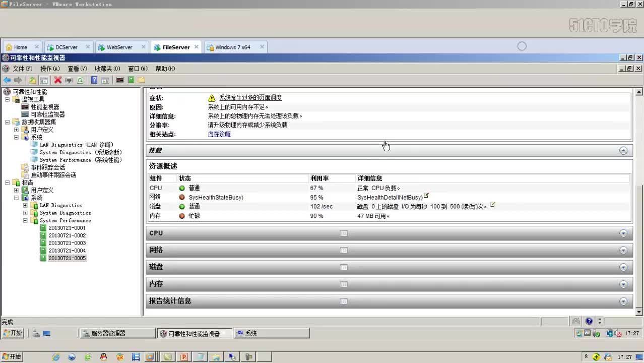Click the table icon on the 磁盘 section bar

point(344,267)
